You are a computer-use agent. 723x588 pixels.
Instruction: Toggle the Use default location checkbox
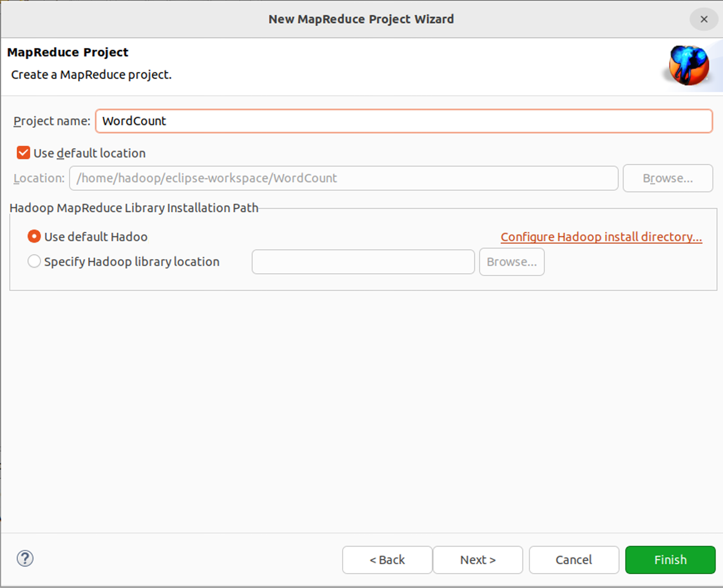pos(23,153)
